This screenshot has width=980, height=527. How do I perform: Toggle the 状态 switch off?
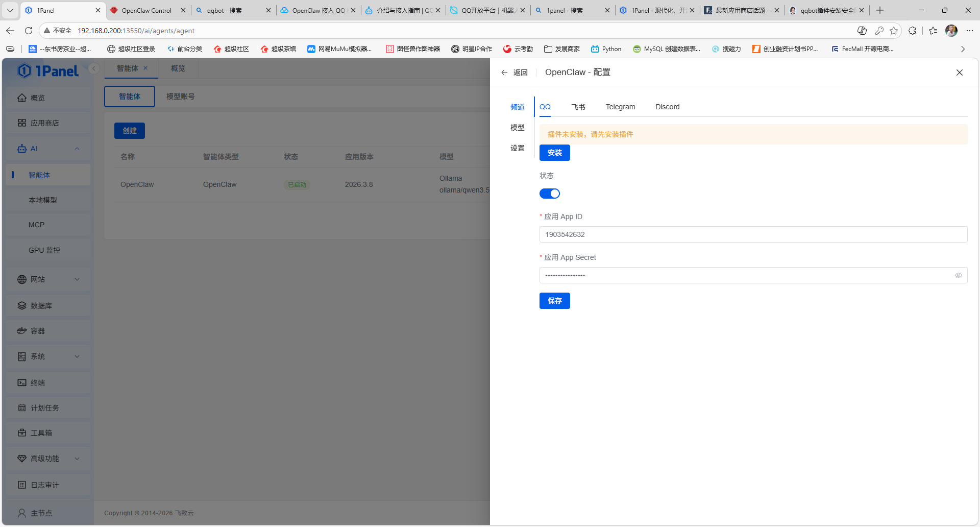(x=549, y=194)
